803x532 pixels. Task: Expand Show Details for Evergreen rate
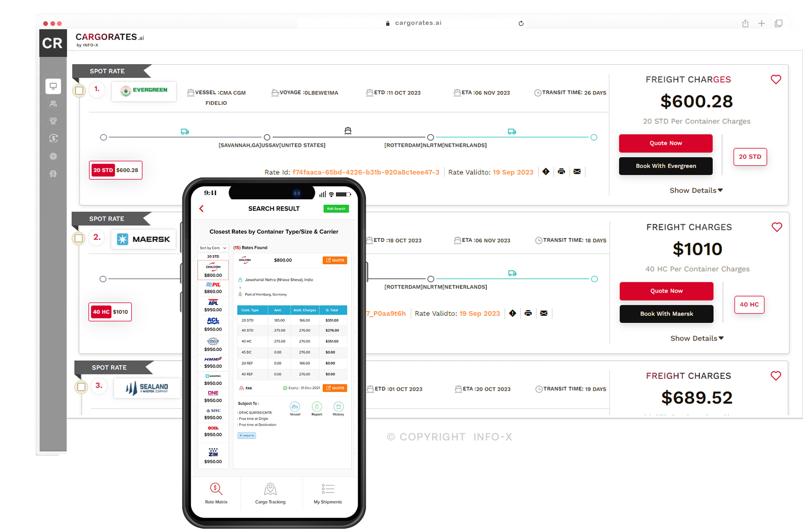tap(696, 189)
